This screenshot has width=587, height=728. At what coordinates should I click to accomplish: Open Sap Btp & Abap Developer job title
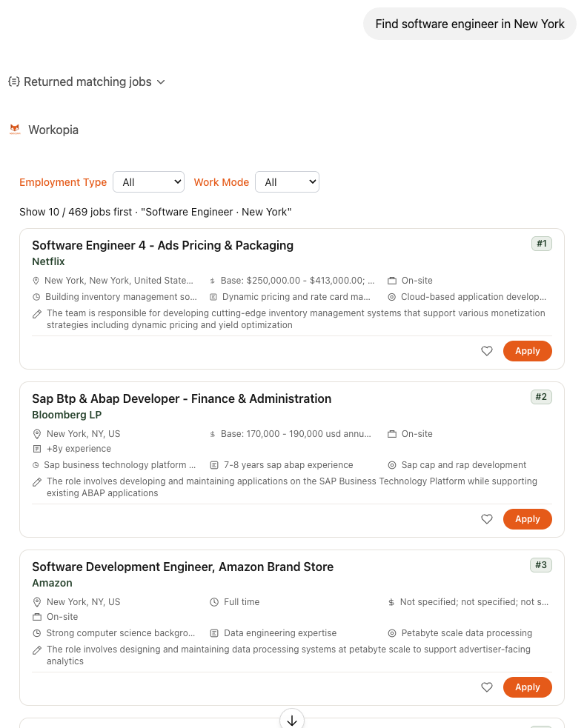tap(182, 398)
